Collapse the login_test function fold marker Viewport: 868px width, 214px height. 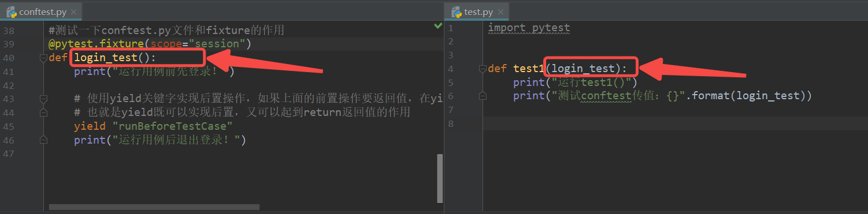point(43,58)
